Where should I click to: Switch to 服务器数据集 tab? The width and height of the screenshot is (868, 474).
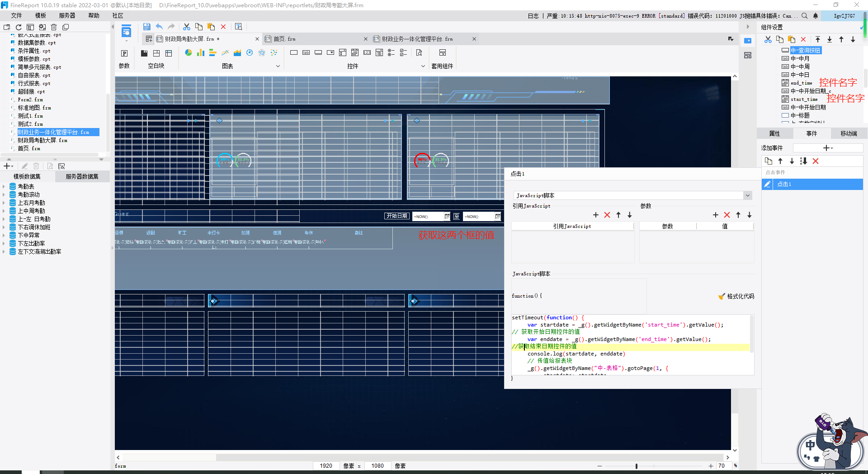click(82, 176)
